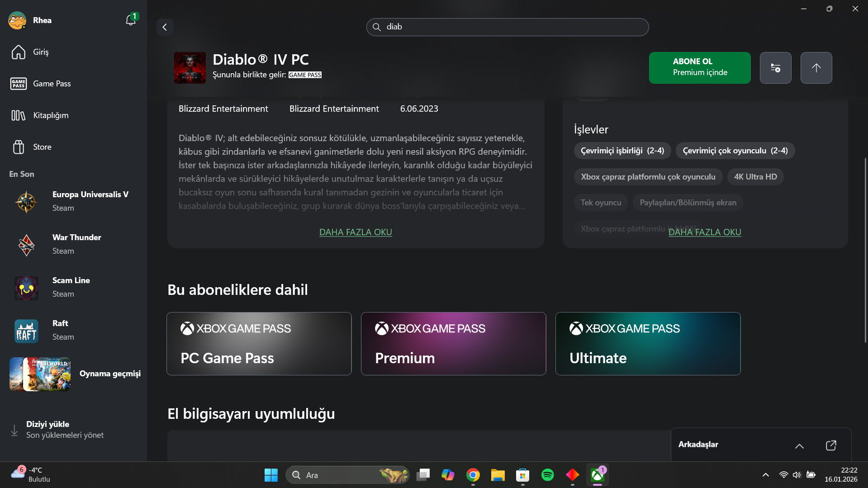Screen dimensions: 868x488
Task: Open Scam Line from recents
Action: click(73, 287)
